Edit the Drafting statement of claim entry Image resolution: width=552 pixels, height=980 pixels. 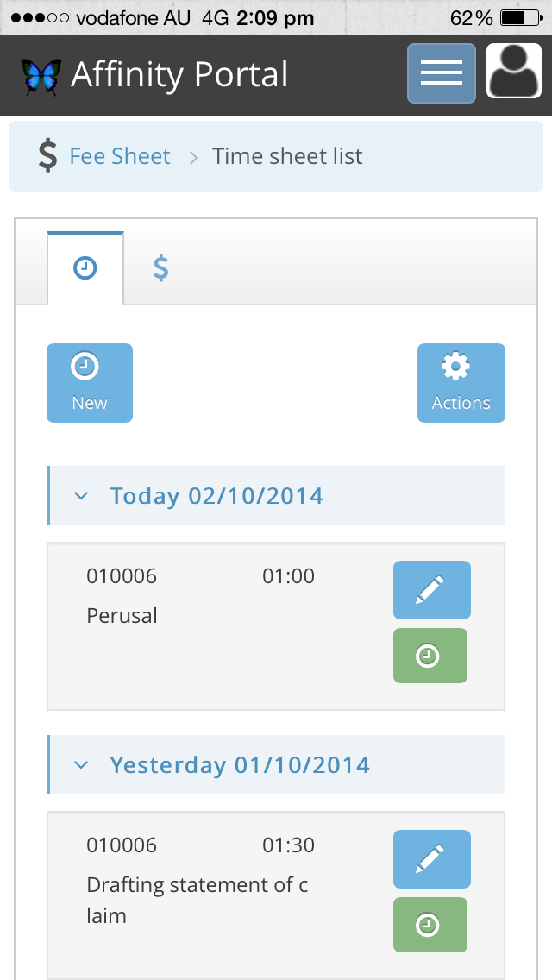pos(431,859)
